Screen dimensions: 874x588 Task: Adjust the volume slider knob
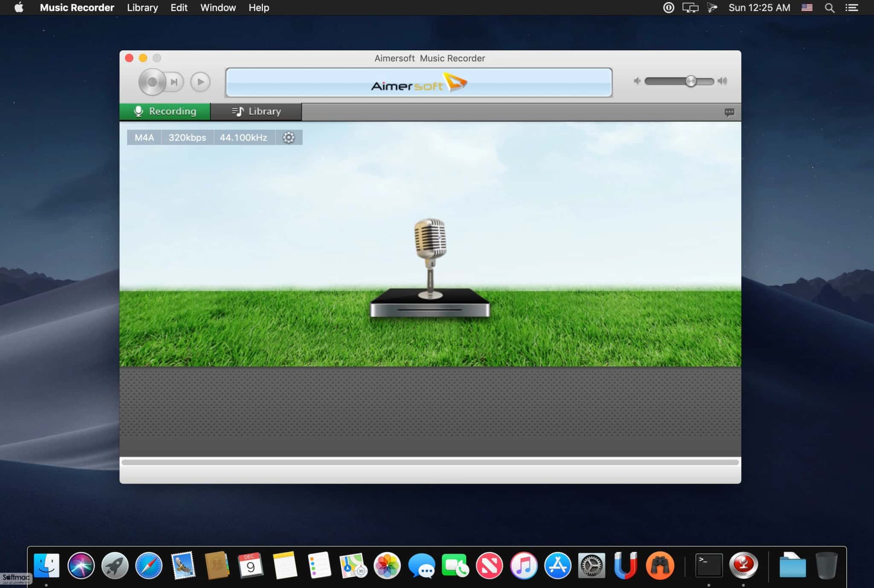coord(691,81)
